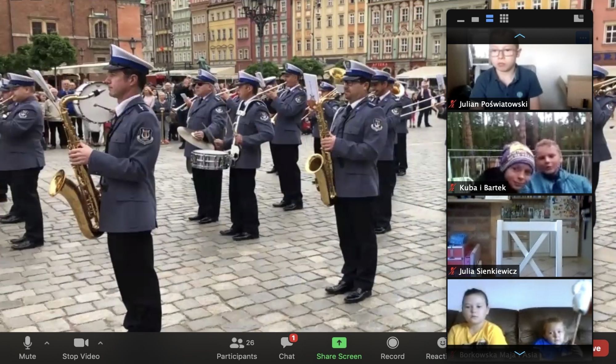The image size is (616, 364).
Task: Open video options arrow beside Stop Video
Action: 100,343
